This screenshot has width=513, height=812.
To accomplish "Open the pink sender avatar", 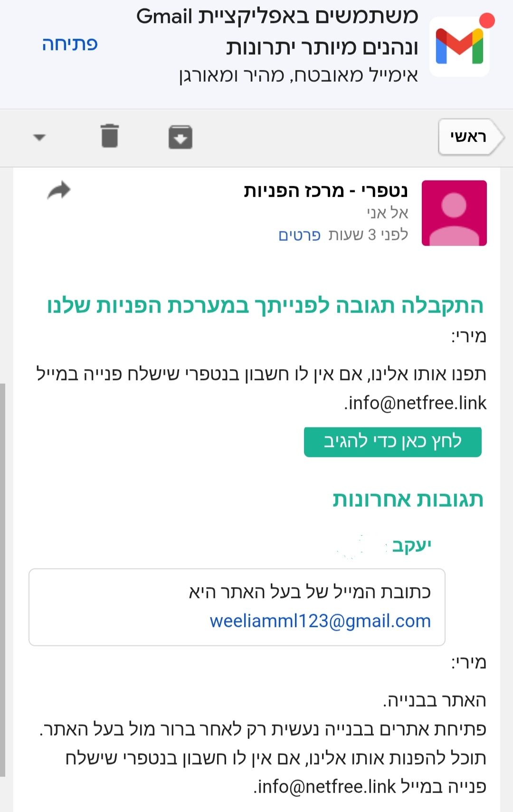I will 454,213.
